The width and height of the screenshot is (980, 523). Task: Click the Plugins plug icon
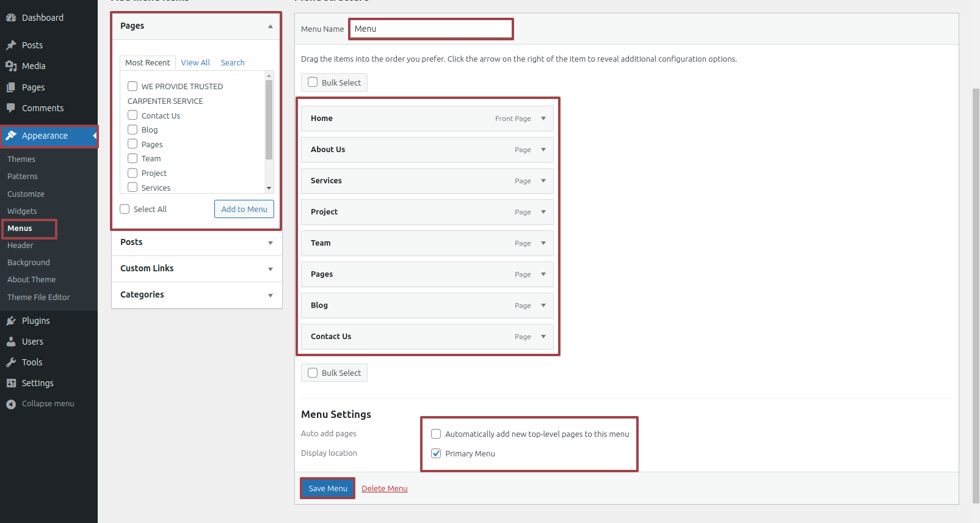point(11,321)
